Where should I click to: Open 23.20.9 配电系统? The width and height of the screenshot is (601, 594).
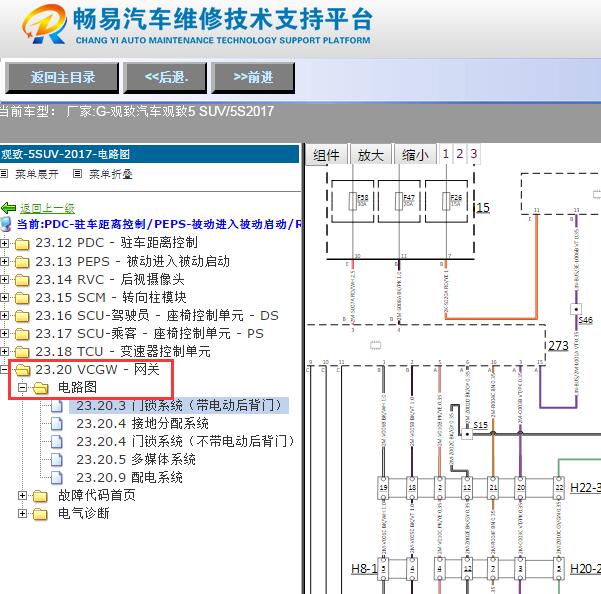(129, 477)
